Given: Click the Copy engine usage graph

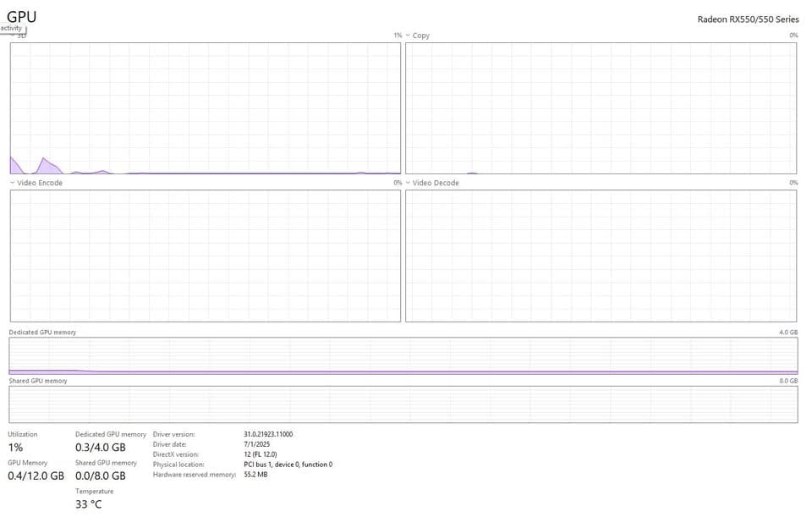Looking at the screenshot, I should [x=601, y=108].
